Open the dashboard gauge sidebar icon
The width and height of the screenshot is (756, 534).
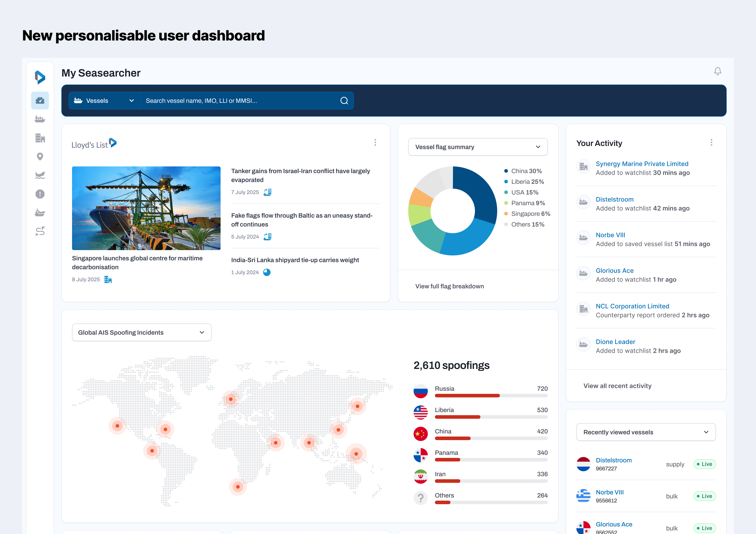40,101
